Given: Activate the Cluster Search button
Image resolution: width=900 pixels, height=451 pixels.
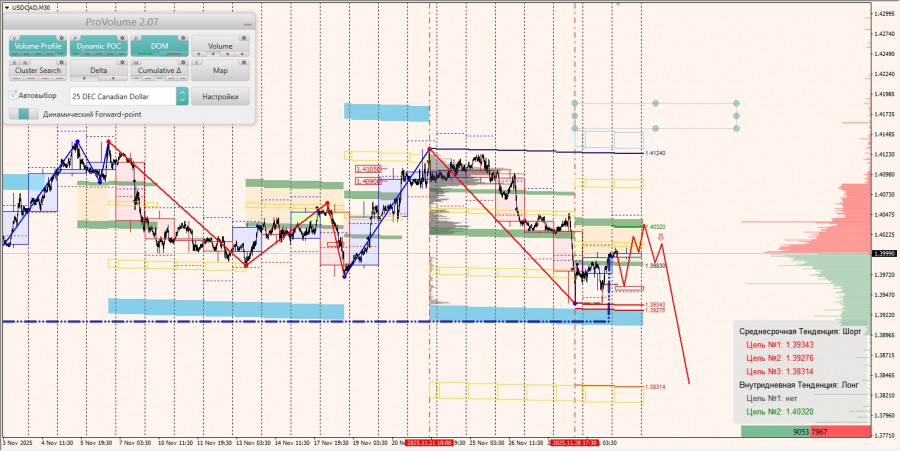Looking at the screenshot, I should pyautogui.click(x=38, y=71).
